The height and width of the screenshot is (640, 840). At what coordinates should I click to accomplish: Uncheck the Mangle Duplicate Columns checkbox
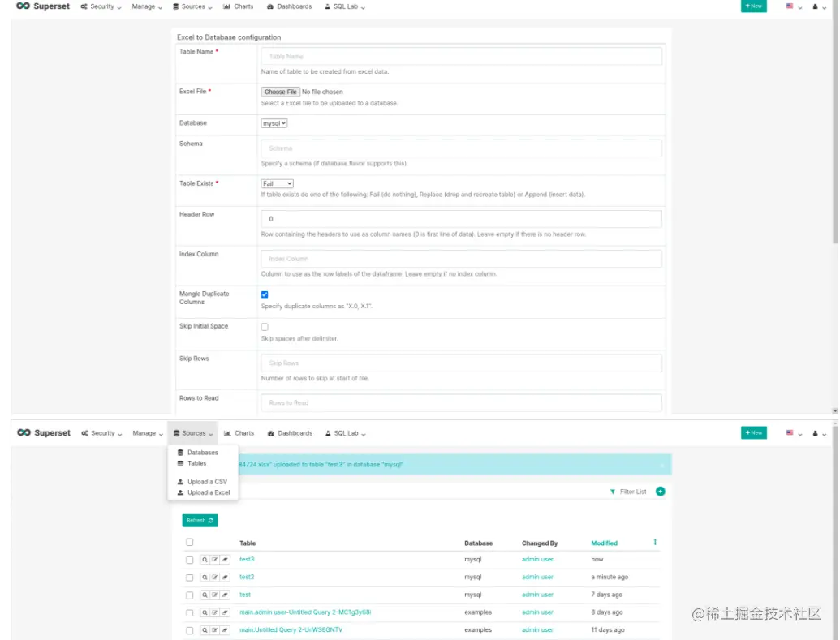coord(265,294)
